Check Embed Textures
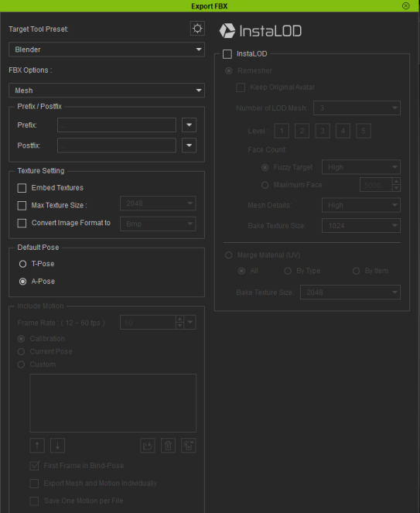420x513 pixels. coord(22,188)
